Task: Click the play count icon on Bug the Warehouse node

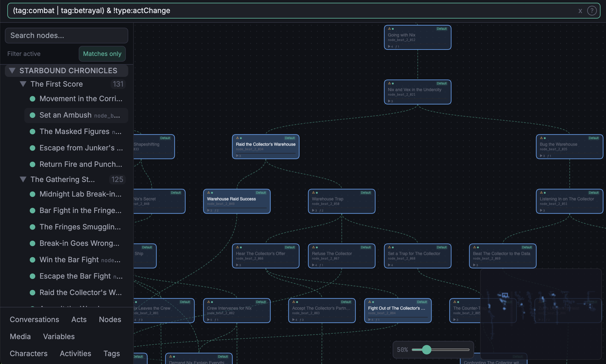Action: coord(542,156)
